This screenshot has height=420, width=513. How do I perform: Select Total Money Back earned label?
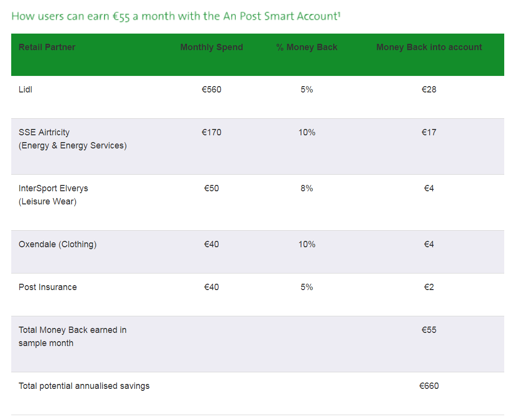tap(73, 336)
